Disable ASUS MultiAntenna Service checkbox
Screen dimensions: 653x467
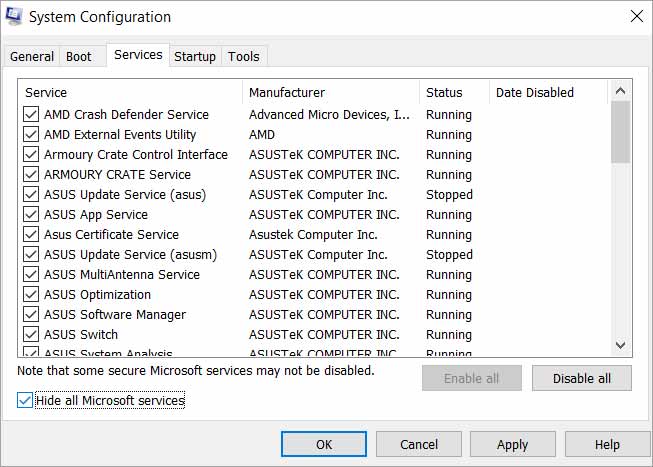[31, 274]
